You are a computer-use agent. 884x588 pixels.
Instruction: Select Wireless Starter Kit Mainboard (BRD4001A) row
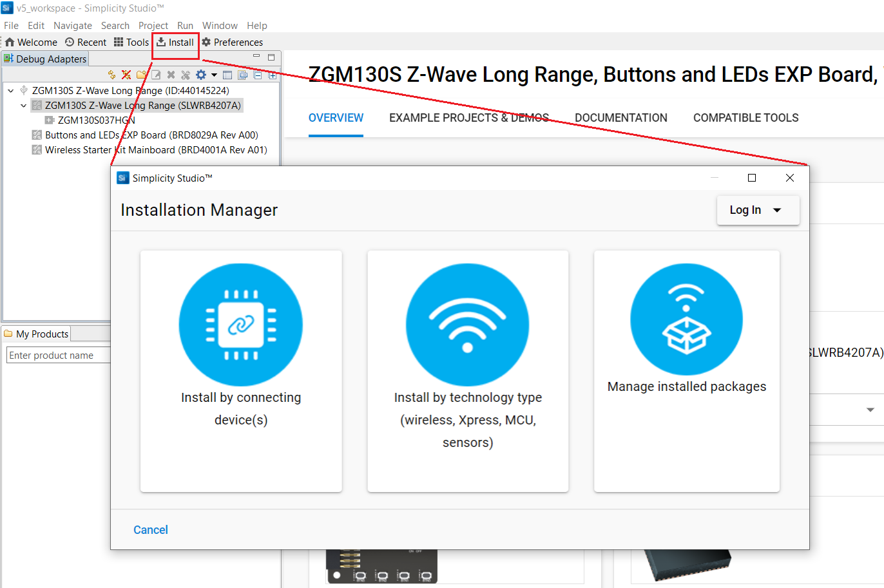click(x=156, y=150)
